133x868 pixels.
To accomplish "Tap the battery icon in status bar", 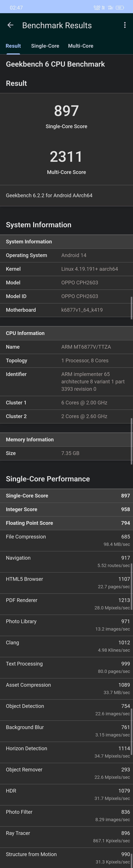I will (120, 7).
